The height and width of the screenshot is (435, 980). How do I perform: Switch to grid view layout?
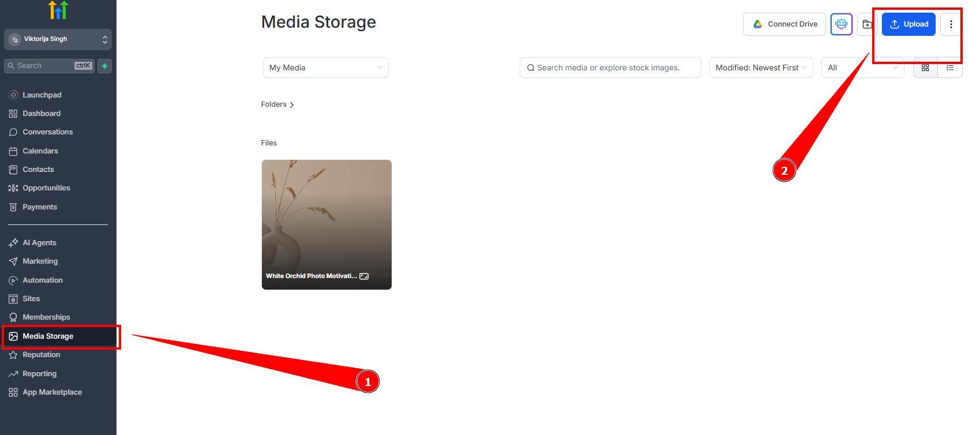(925, 67)
